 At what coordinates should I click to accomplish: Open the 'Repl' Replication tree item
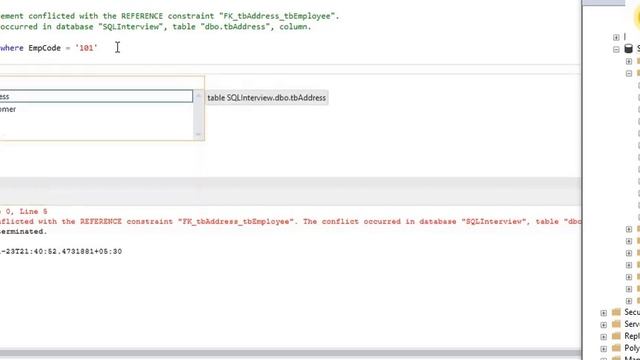pyautogui.click(x=632, y=336)
